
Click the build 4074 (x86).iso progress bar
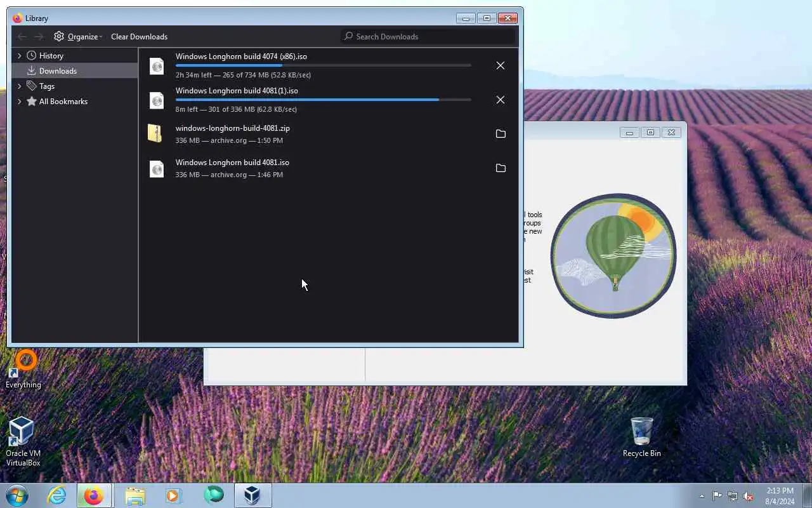(324, 65)
